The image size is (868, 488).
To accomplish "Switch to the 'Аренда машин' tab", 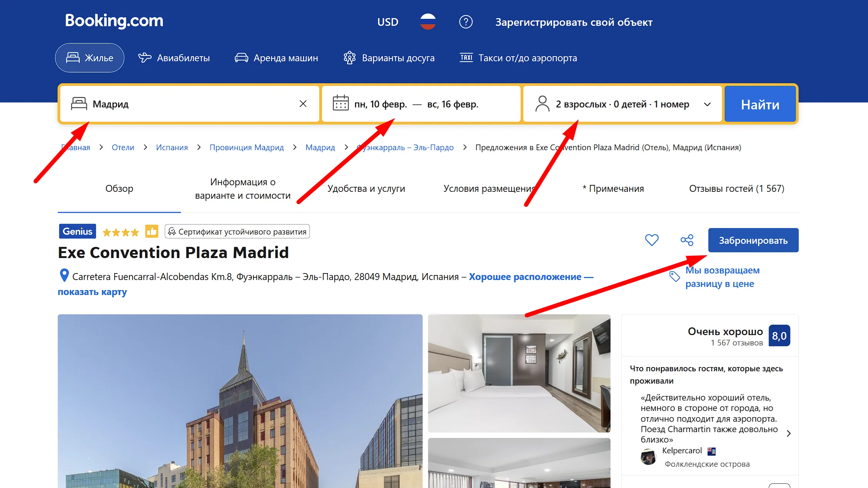I will click(276, 58).
